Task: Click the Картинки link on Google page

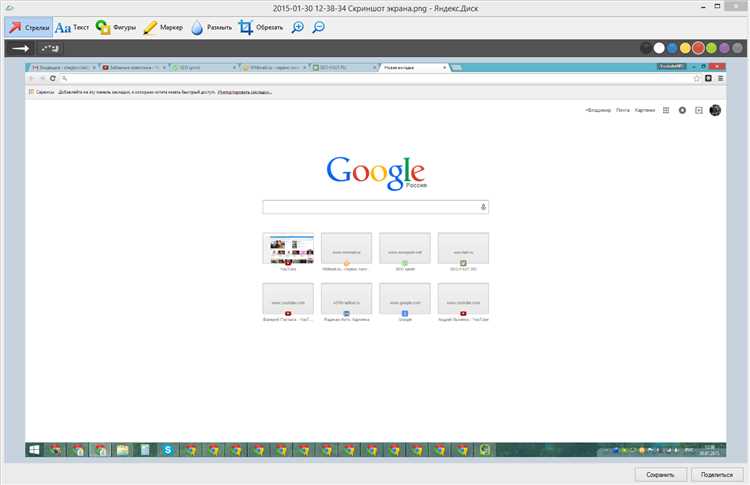Action: pos(645,110)
